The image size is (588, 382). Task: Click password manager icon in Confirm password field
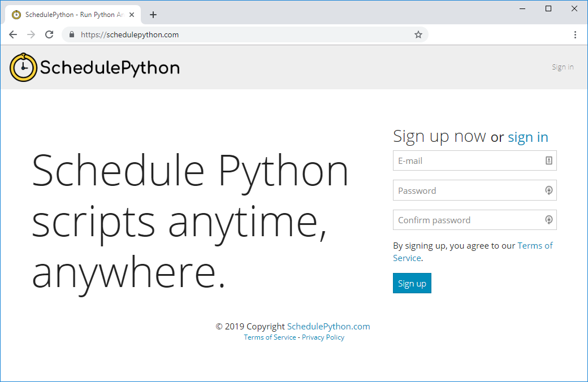[x=548, y=220]
